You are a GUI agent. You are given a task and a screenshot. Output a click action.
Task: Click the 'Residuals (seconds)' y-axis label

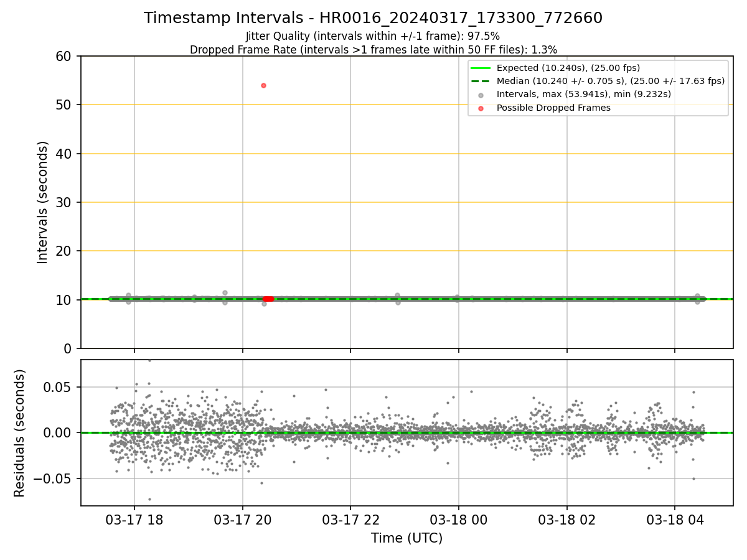[20, 433]
